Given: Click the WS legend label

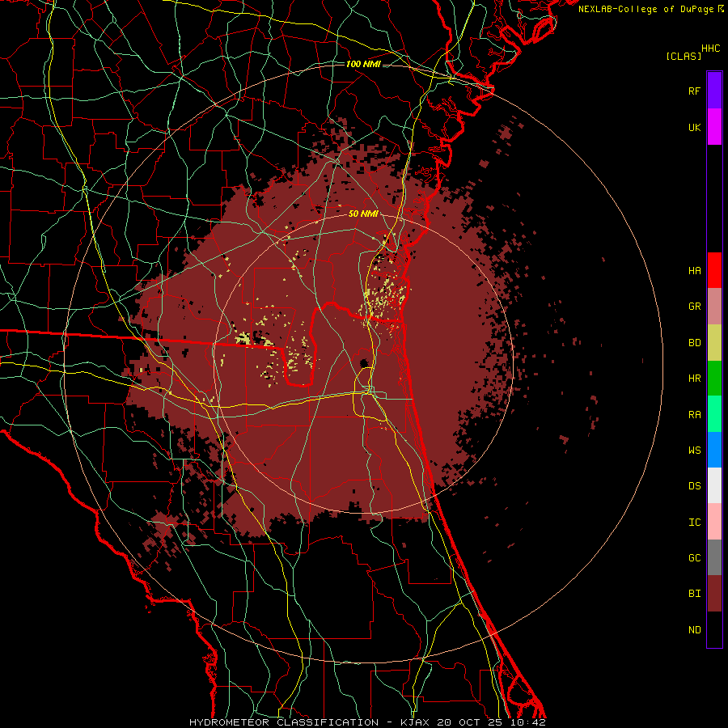Looking at the screenshot, I should pyautogui.click(x=694, y=451).
